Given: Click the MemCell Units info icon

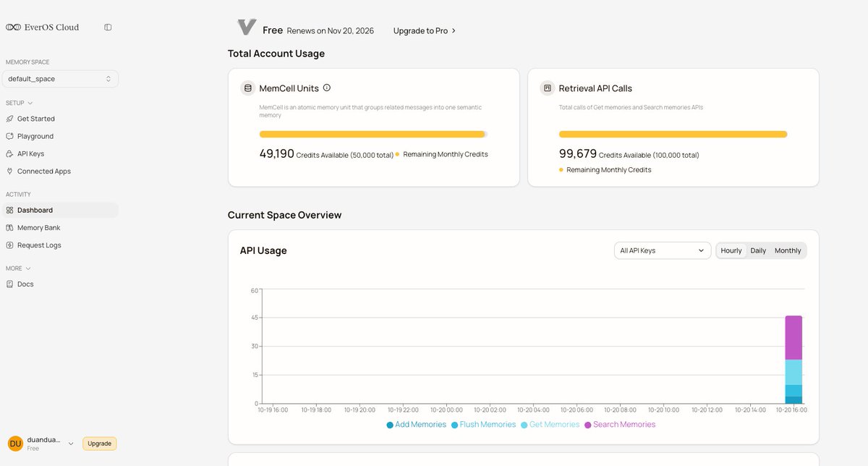Looking at the screenshot, I should coord(326,88).
